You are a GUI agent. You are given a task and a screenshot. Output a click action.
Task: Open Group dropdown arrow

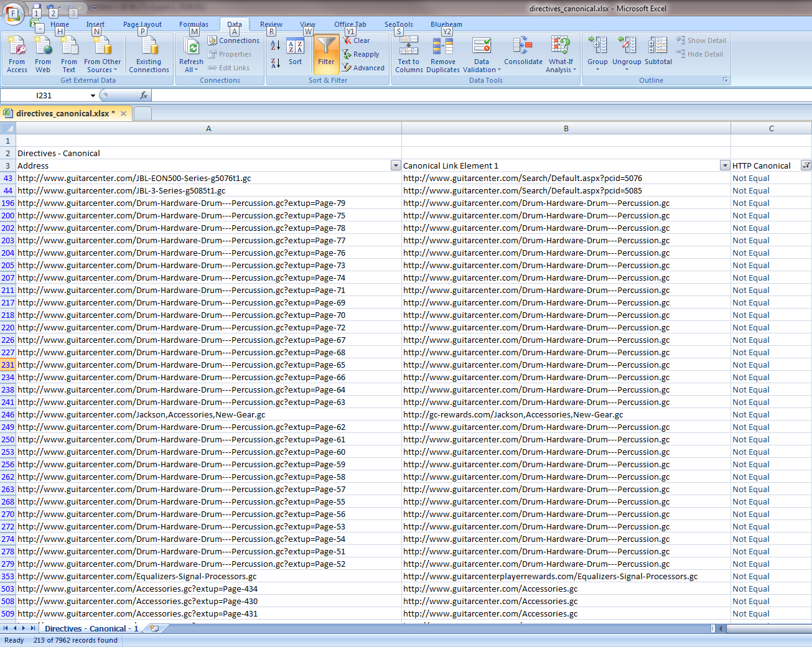[597, 69]
